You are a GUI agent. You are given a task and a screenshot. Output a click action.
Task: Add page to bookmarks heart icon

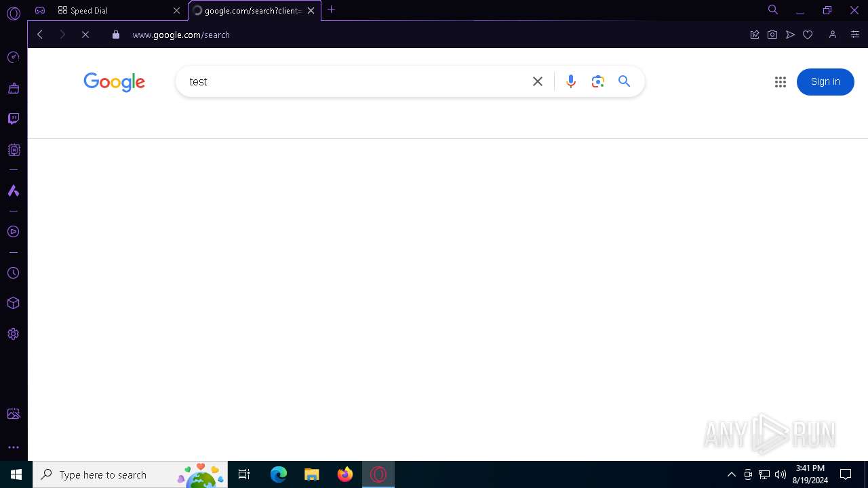coord(808,35)
